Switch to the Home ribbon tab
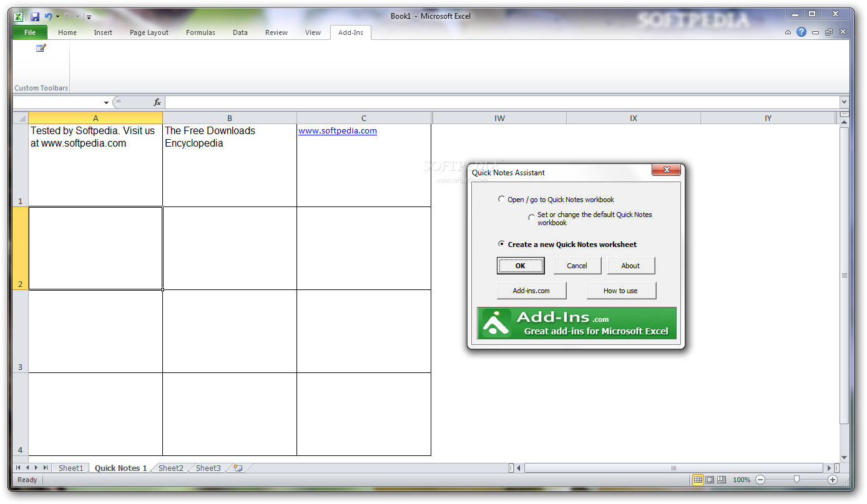867x504 pixels. (x=67, y=32)
